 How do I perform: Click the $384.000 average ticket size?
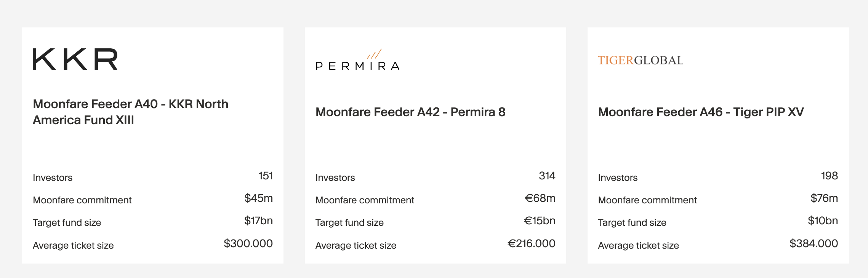tap(814, 244)
